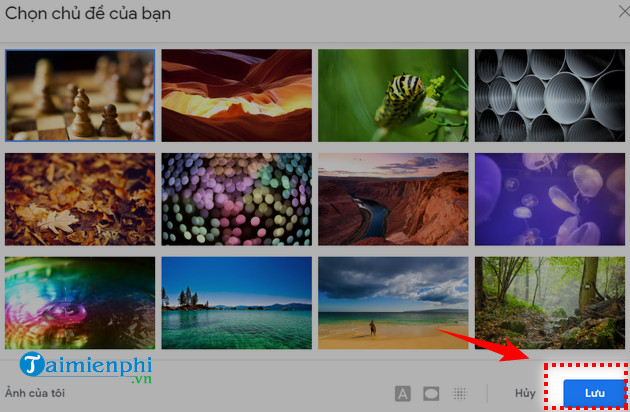Open the blur adjustment icon
The image size is (630, 412).
[x=460, y=393]
